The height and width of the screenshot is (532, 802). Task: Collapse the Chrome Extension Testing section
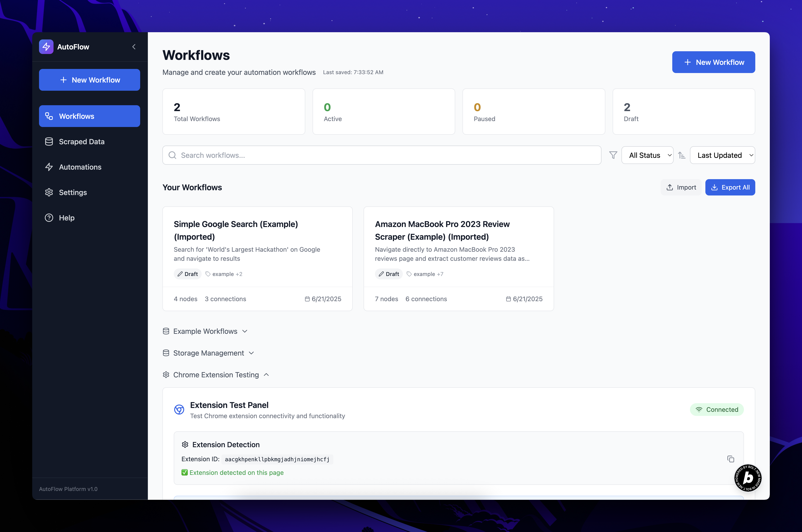[216, 375]
